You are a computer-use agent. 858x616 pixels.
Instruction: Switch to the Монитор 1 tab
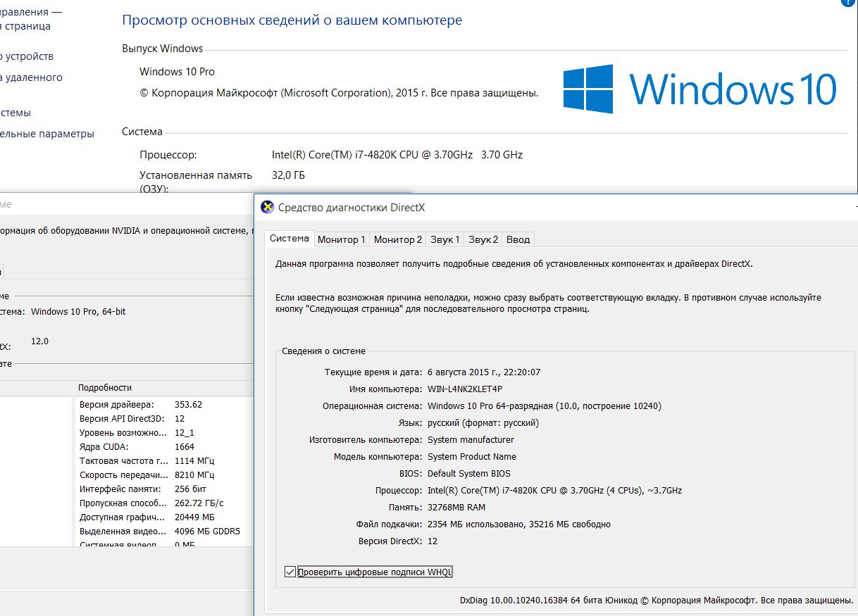tap(342, 239)
